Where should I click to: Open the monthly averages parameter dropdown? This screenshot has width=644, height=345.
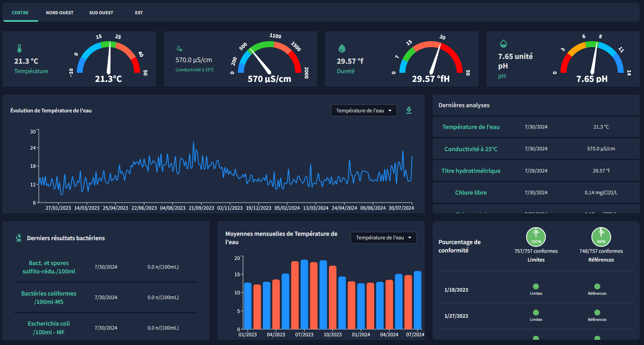tap(383, 238)
